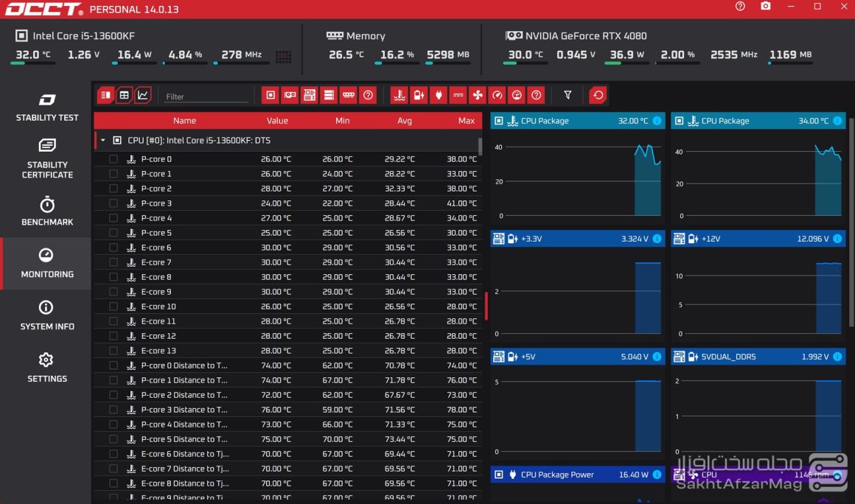
Task: Click the power plug filter icon
Action: [439, 95]
